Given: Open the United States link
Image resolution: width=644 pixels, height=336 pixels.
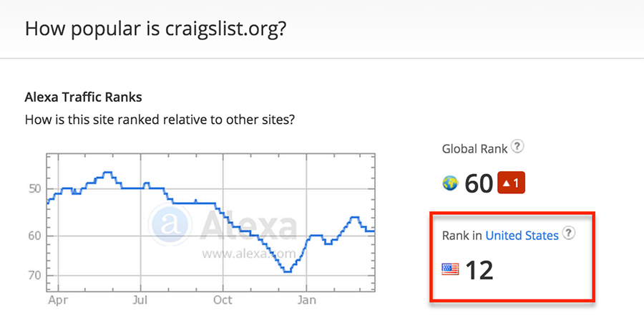Looking at the screenshot, I should tap(522, 236).
